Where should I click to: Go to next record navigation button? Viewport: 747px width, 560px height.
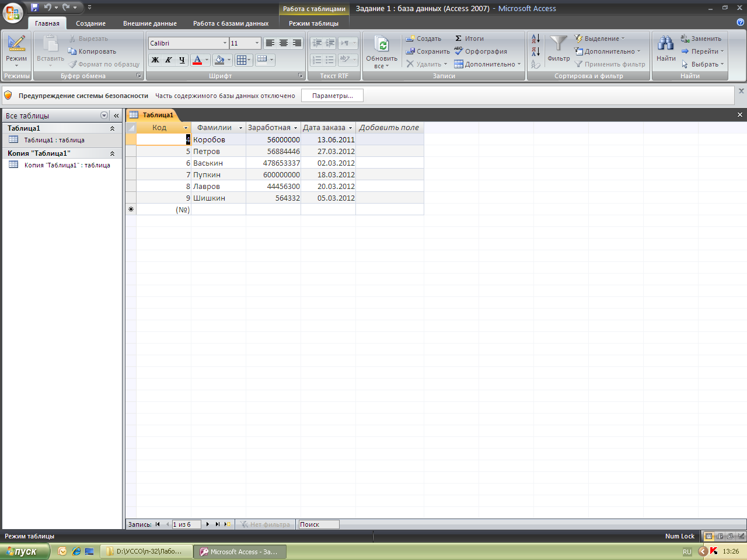(208, 524)
